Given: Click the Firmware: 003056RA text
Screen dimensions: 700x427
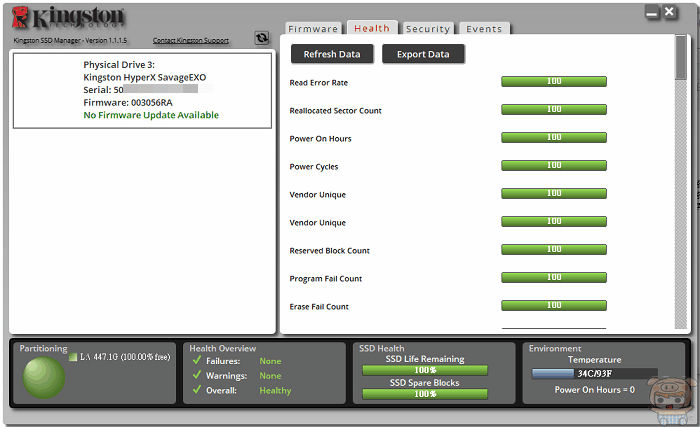Looking at the screenshot, I should pyautogui.click(x=128, y=103).
